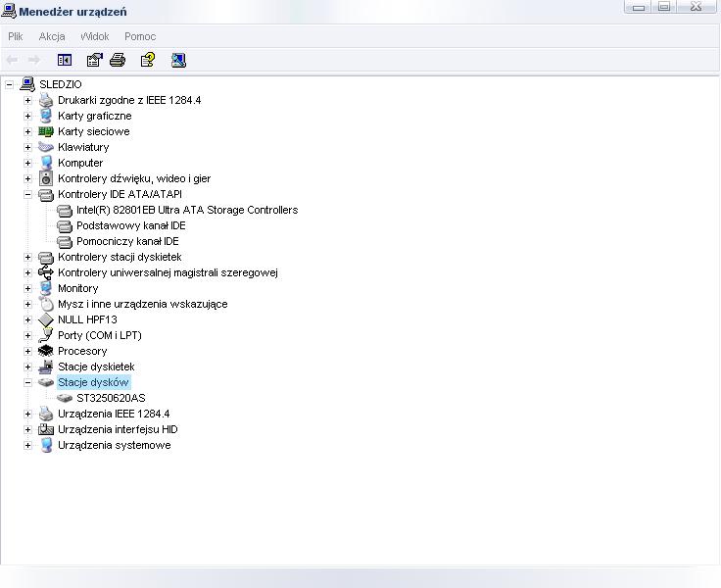The width and height of the screenshot is (721, 588).
Task: Open the Plik menu
Action: 15,36
